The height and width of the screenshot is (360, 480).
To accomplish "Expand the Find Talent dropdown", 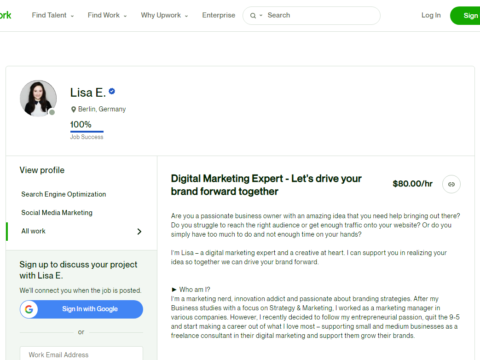I will click(53, 15).
